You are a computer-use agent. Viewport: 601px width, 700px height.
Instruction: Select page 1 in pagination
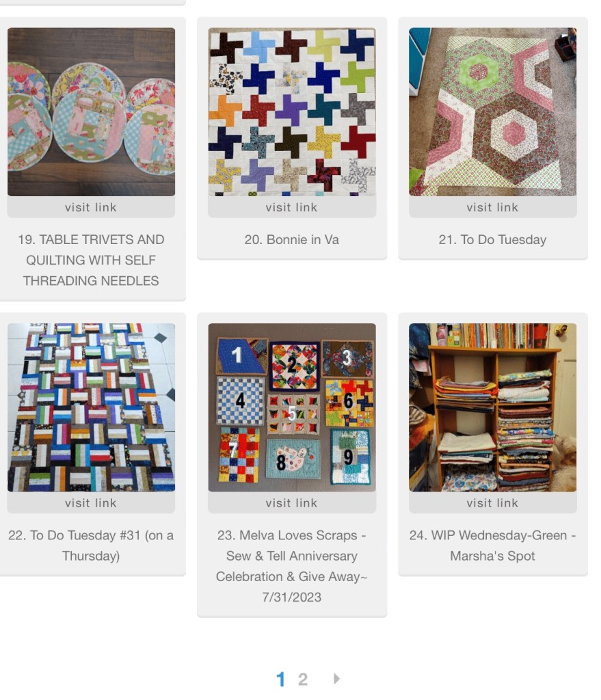(280, 679)
